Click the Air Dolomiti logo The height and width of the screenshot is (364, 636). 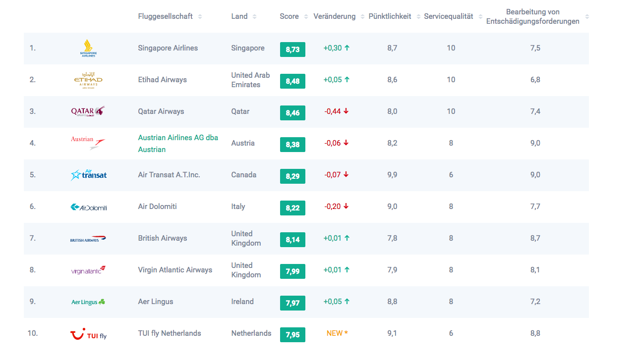pyautogui.click(x=88, y=207)
